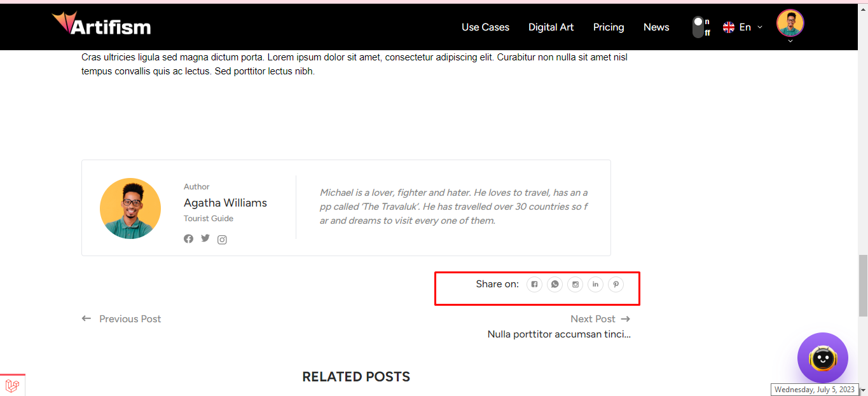
Task: Open the Pricing page
Action: (609, 27)
